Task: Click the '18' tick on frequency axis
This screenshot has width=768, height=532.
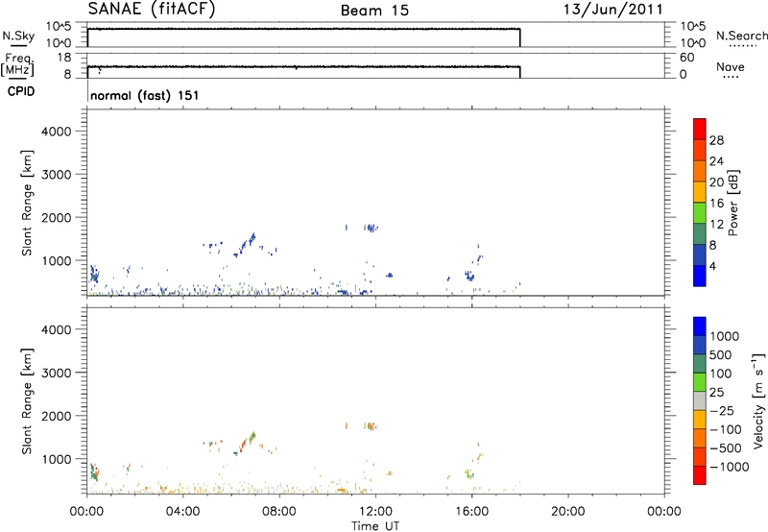Action: point(64,58)
